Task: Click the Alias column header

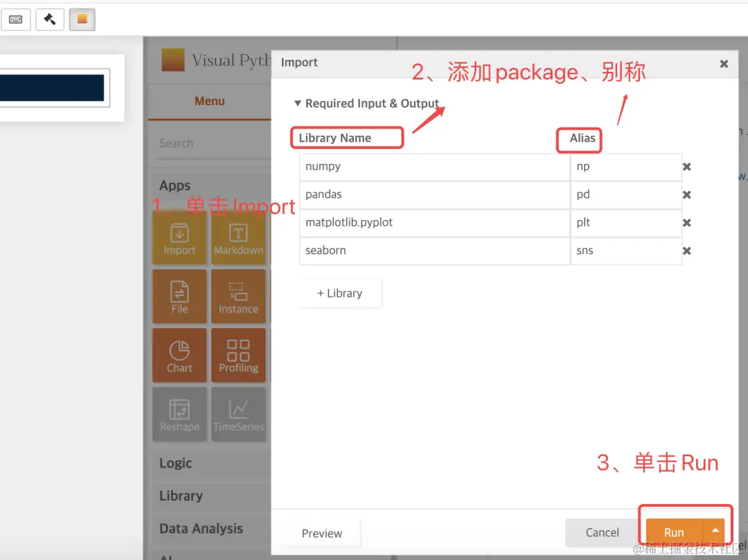Action: [x=582, y=138]
